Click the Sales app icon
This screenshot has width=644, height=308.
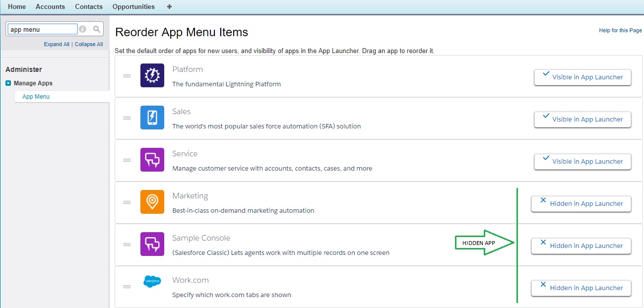pyautogui.click(x=152, y=118)
